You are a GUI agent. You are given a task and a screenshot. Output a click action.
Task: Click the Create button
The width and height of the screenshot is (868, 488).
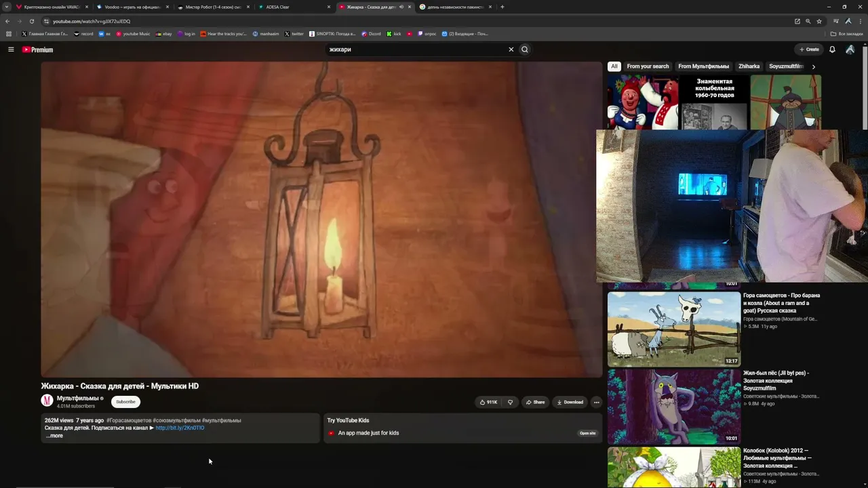pyautogui.click(x=809, y=49)
